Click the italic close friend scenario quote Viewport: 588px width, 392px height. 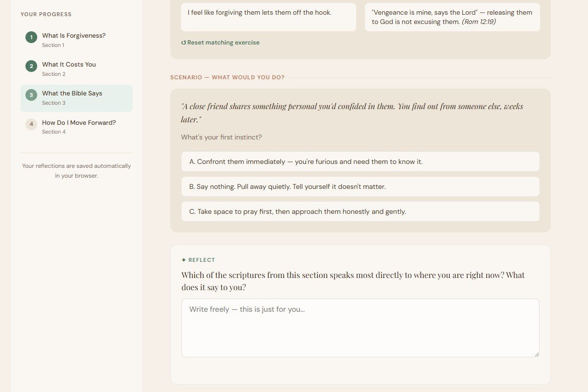click(352, 113)
